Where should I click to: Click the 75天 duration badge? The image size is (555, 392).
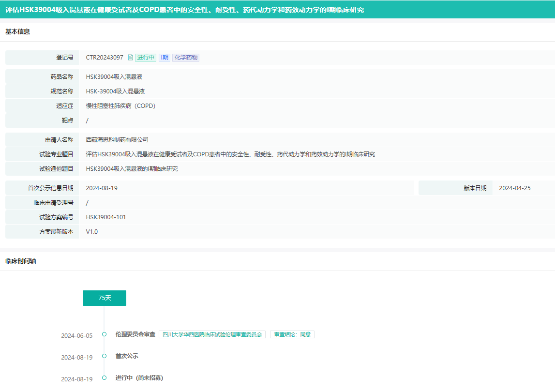[x=105, y=298]
